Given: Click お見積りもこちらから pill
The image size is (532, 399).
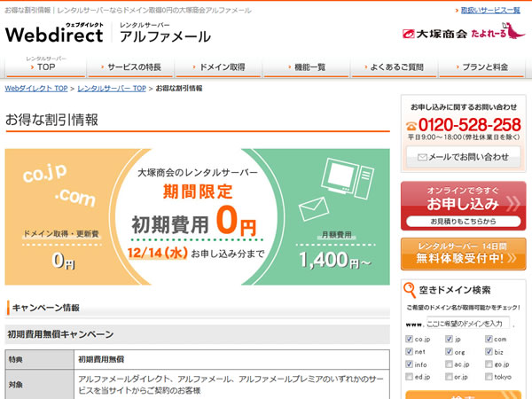Looking at the screenshot, I should (x=464, y=222).
